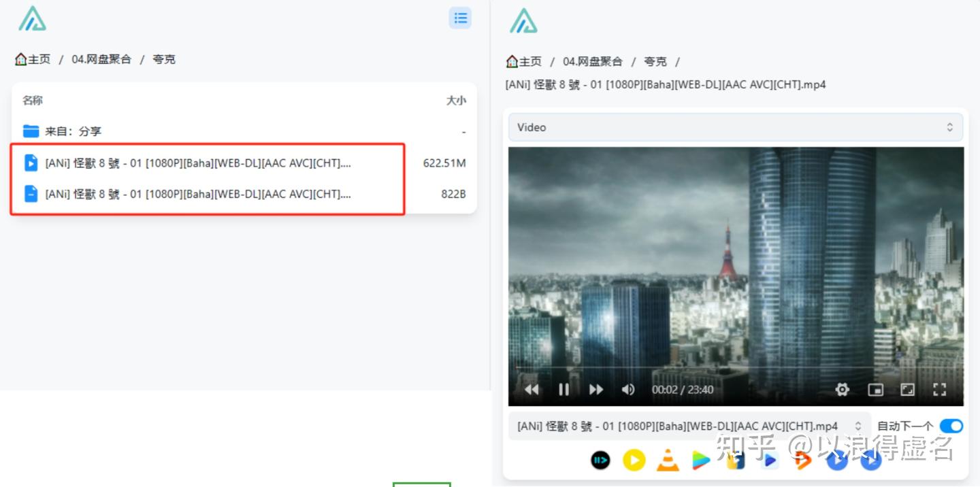This screenshot has height=487, width=980.
Task: Switch file layout with the list-view icon
Action: point(460,18)
